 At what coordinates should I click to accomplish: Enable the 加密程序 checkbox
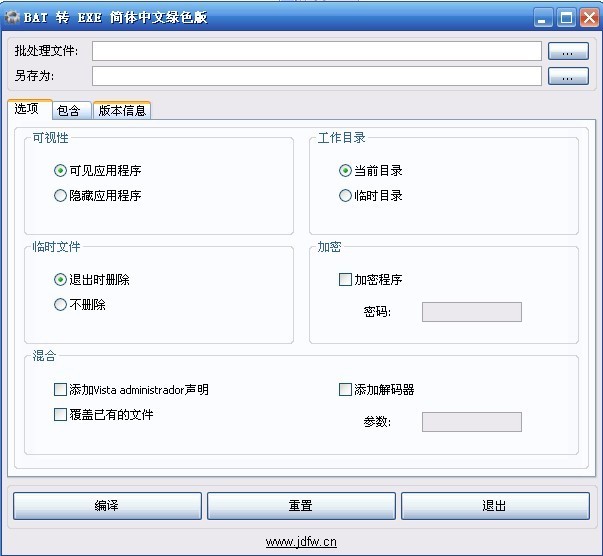point(371,280)
